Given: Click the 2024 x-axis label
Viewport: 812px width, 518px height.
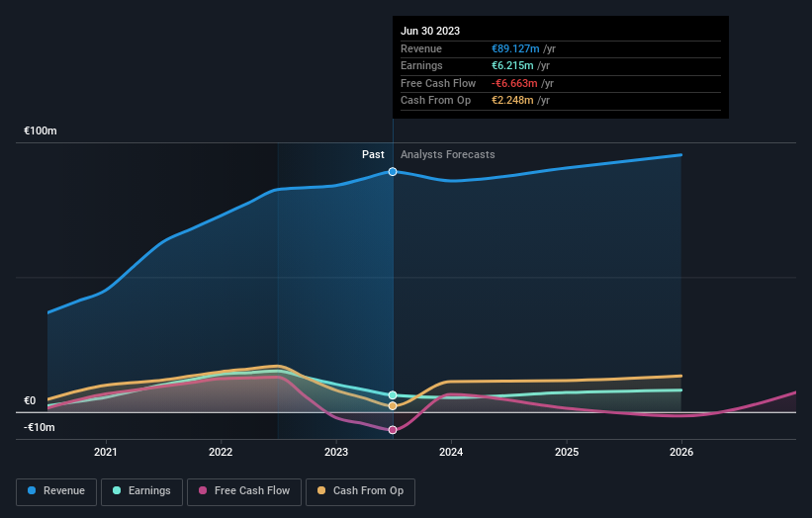Looking at the screenshot, I should [451, 453].
